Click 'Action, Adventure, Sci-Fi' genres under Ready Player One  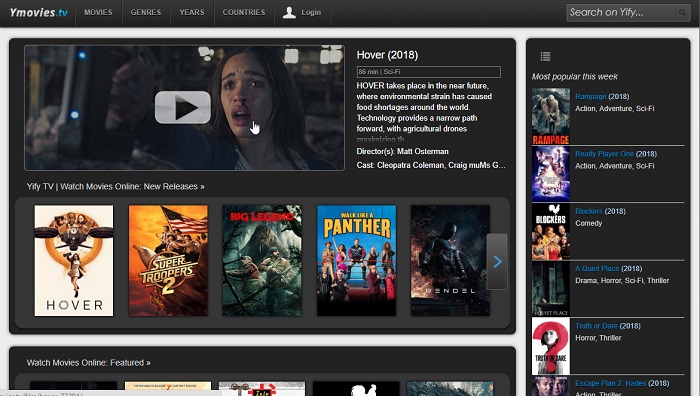click(x=615, y=166)
